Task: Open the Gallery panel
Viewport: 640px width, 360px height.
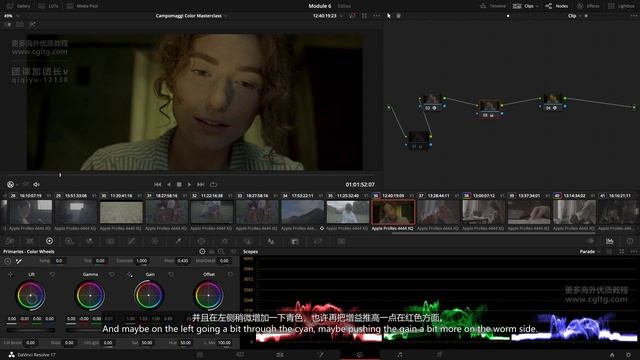Action: 18,6
